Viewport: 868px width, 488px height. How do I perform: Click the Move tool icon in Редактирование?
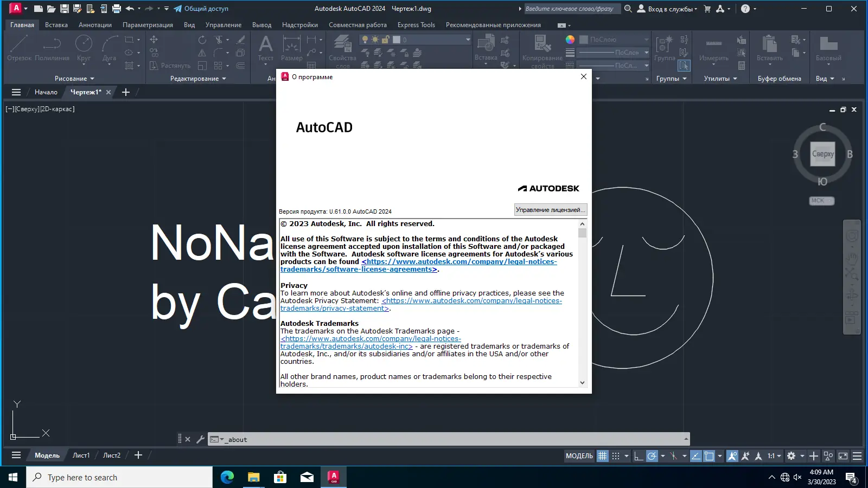pos(154,40)
